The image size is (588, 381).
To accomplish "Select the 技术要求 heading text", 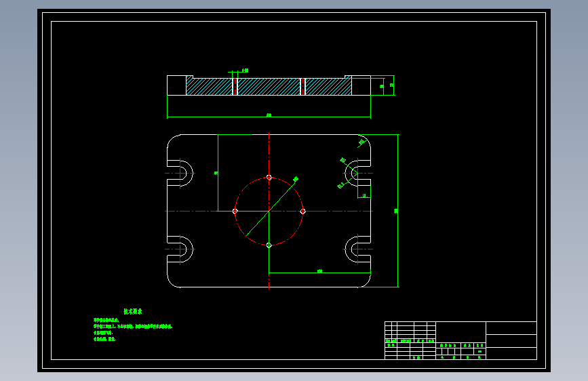I will click(x=133, y=311).
